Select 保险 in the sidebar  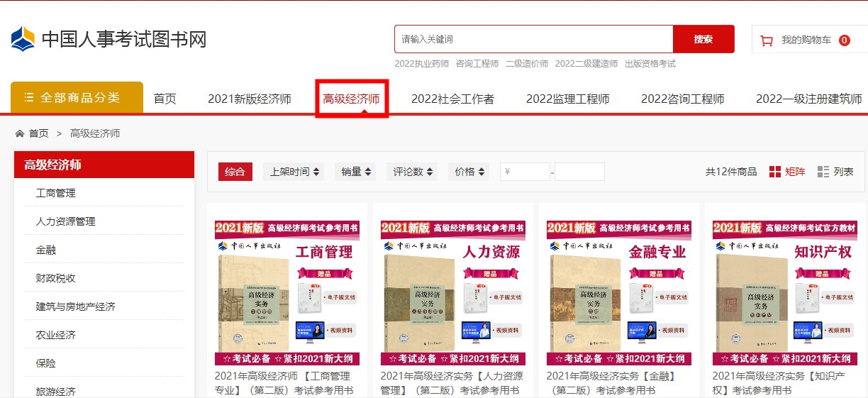(46, 363)
